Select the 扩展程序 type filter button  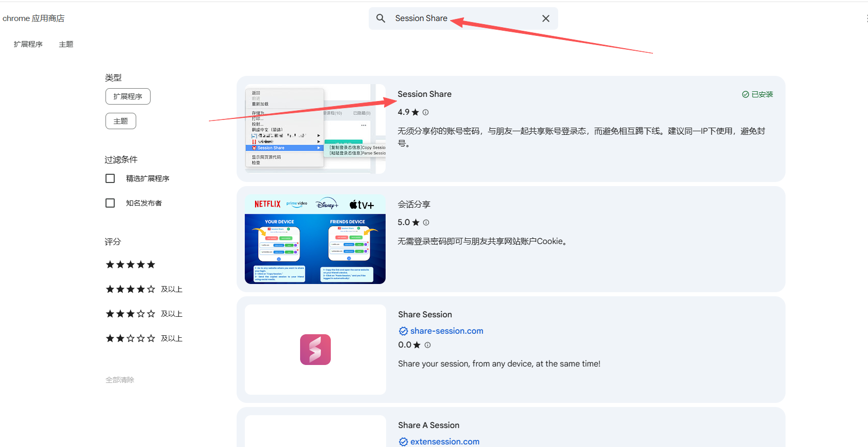[128, 96]
